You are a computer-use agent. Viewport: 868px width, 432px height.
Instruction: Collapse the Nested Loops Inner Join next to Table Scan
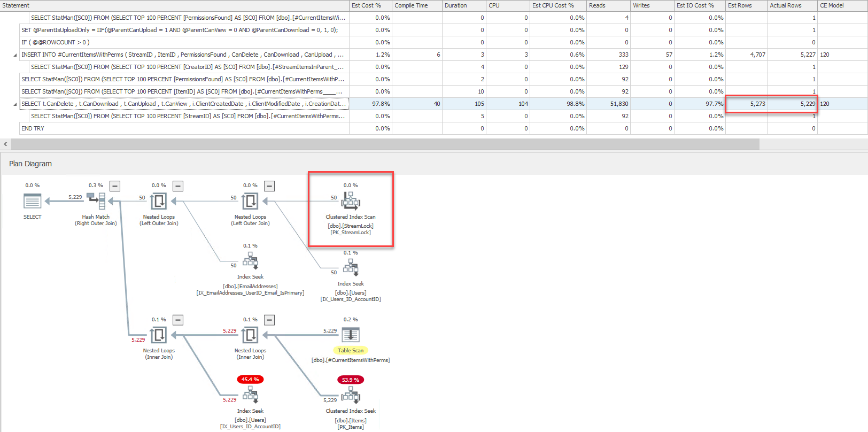269,320
